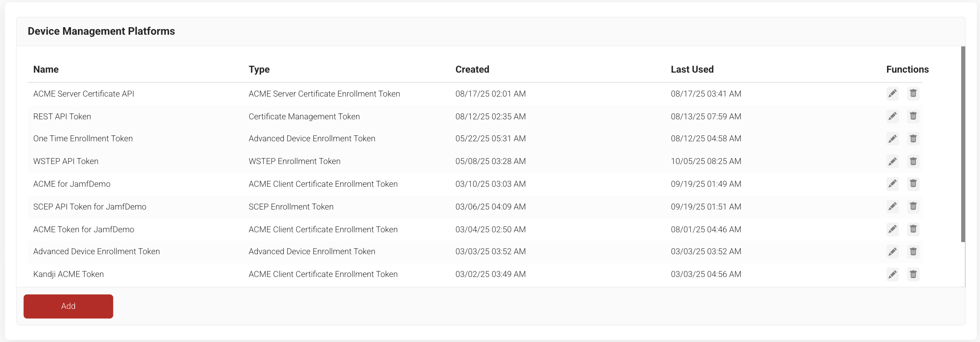Click the red Add button
This screenshot has width=980, height=342.
[x=68, y=306]
